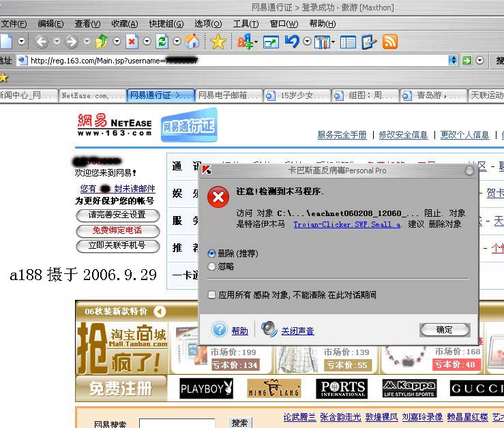Open the 收藏(A) menu

[x=124, y=23]
